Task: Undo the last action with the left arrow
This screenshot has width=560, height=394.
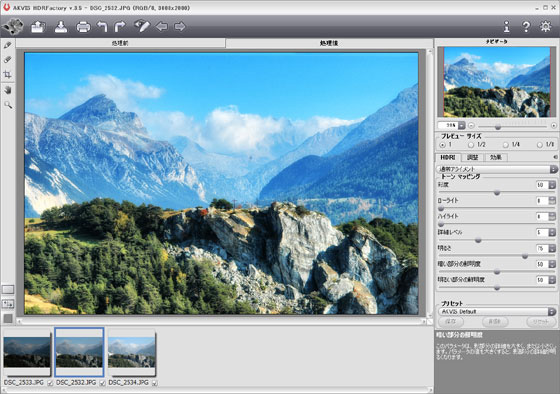Action: click(102, 26)
